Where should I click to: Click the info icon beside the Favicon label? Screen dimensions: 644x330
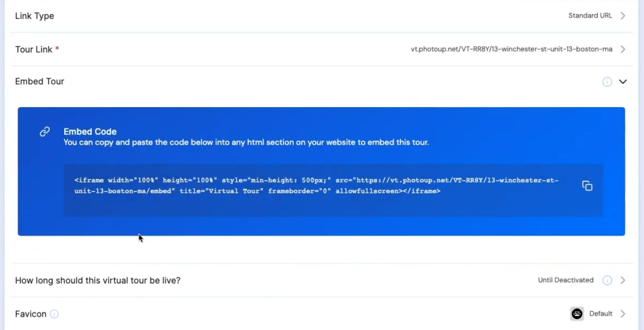click(55, 314)
